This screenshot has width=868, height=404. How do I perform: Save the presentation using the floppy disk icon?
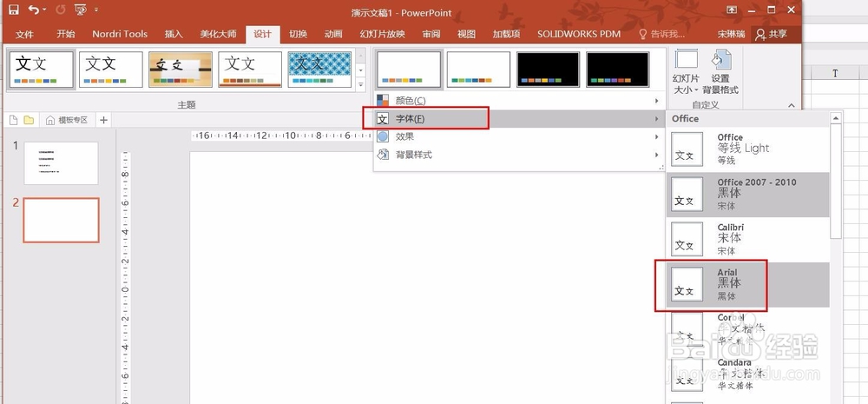point(13,10)
